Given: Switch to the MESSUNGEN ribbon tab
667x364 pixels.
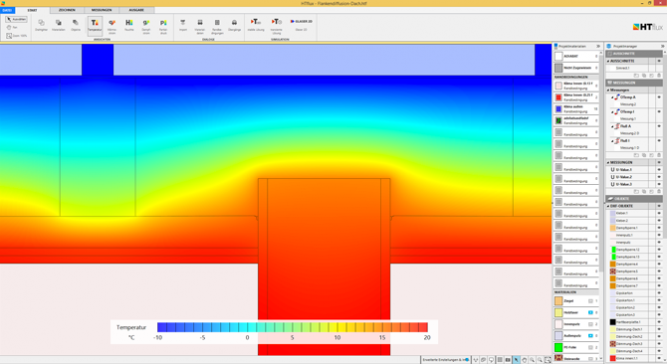Looking at the screenshot, I should [101, 10].
